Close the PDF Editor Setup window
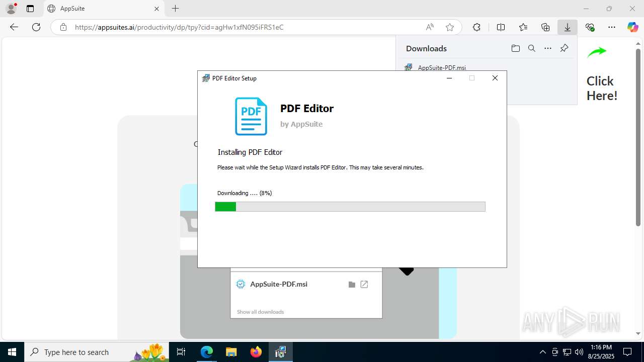Viewport: 644px width, 362px height. (x=495, y=78)
